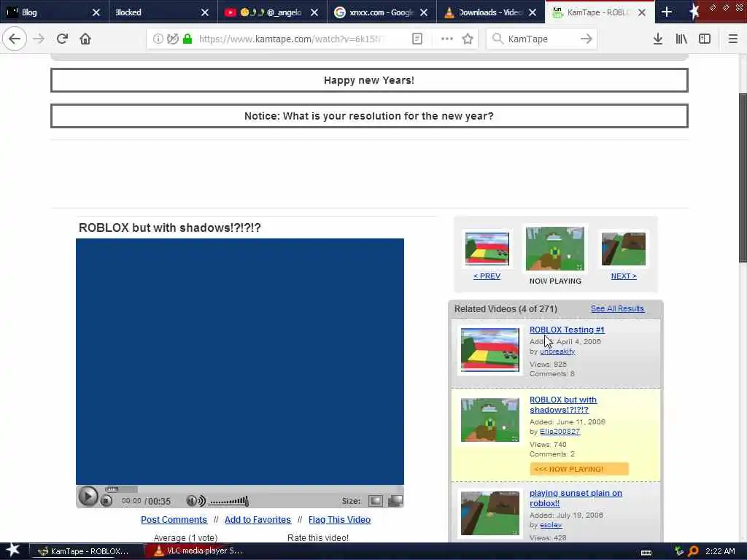Click the browser forward arrow
The width and height of the screenshot is (747, 560).
[39, 39]
